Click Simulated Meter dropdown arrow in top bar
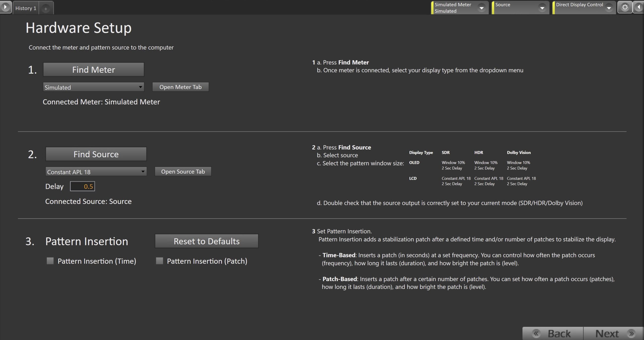The image size is (644, 340). [481, 8]
